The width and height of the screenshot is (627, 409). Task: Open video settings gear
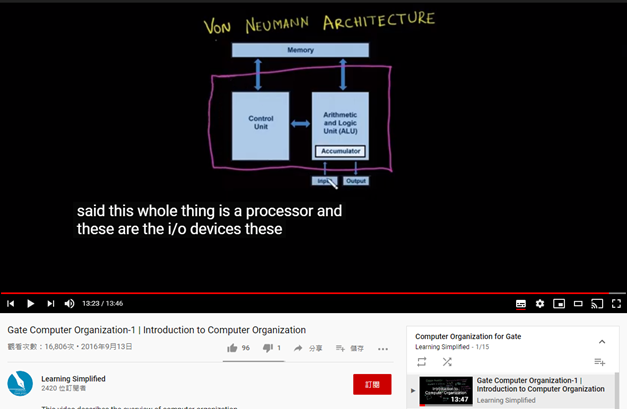[540, 304]
